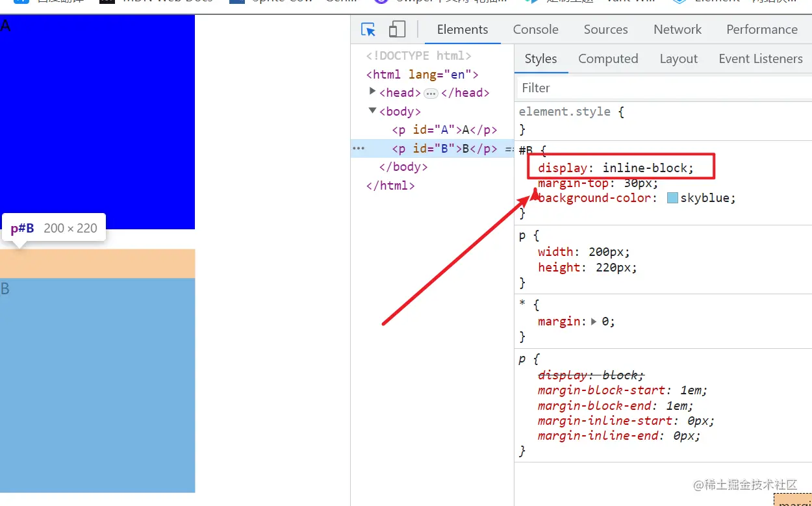Click the margin-block-end declaration
Image resolution: width=812 pixels, height=506 pixels.
click(616, 405)
